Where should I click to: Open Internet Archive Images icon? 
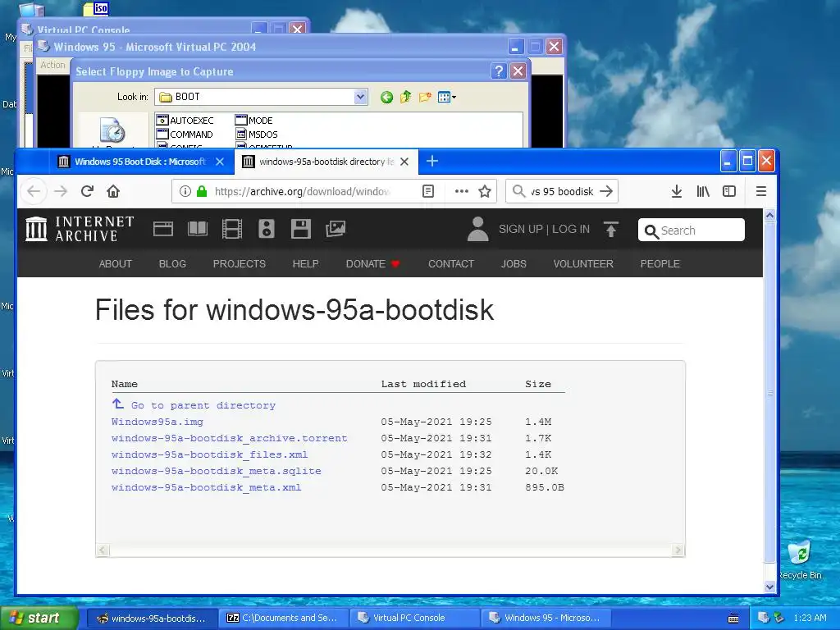[x=336, y=230]
